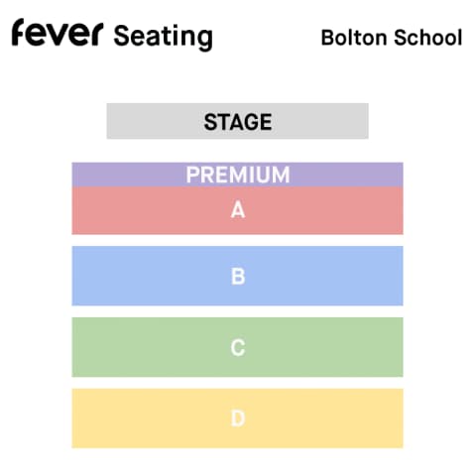Screen dimensions: 476x476
Task: Pick the green seating zone C
Action: pos(237,347)
